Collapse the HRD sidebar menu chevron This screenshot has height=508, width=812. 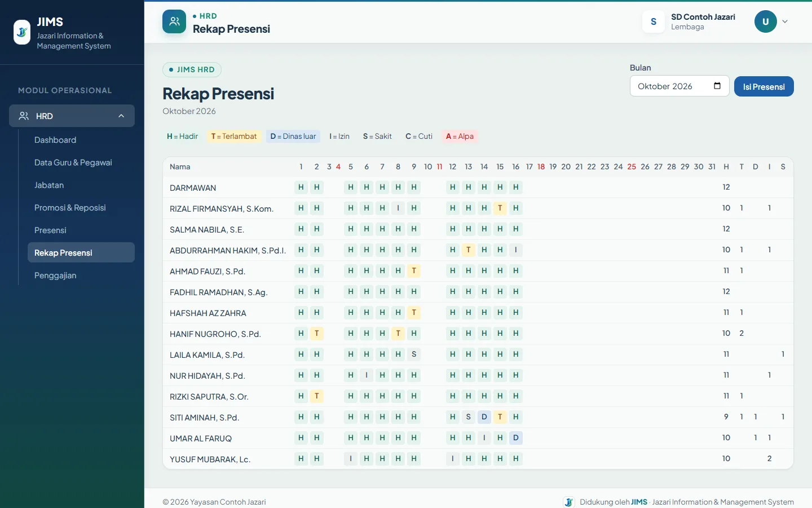pos(121,116)
